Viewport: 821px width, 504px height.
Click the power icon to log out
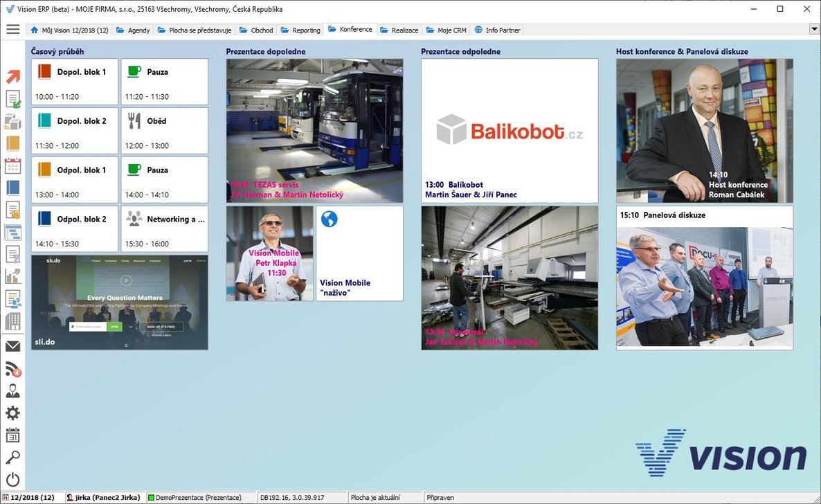tap(12, 479)
